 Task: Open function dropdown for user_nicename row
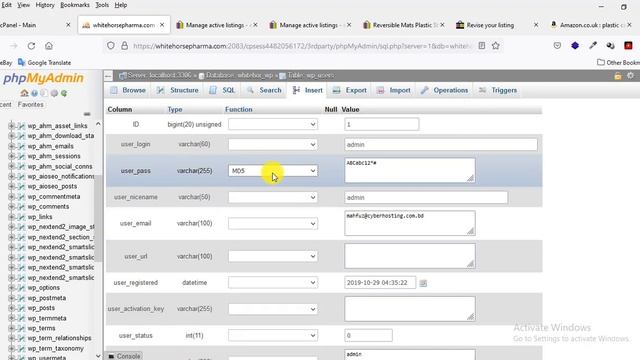click(273, 197)
